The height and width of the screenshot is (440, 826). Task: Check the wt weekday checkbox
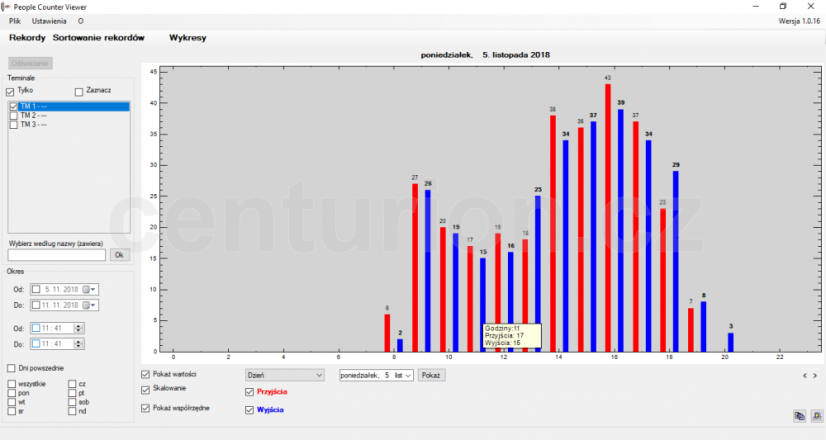pyautogui.click(x=12, y=402)
